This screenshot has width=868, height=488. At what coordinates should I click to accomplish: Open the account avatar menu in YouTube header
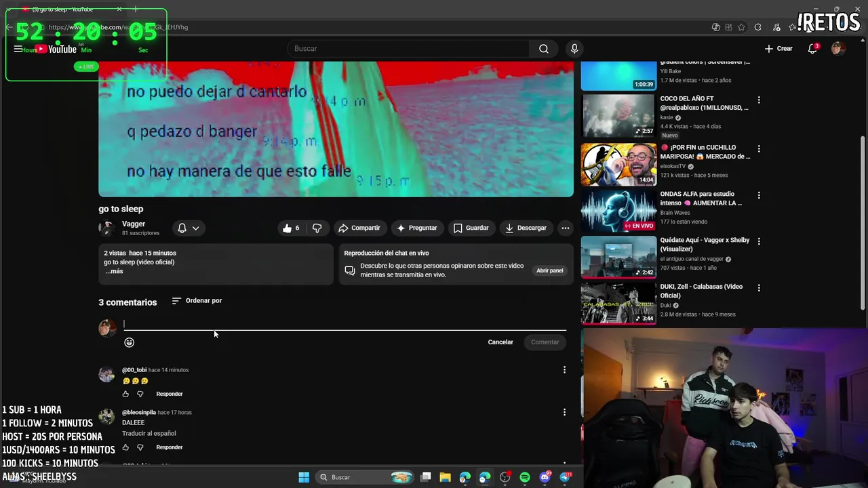click(838, 49)
